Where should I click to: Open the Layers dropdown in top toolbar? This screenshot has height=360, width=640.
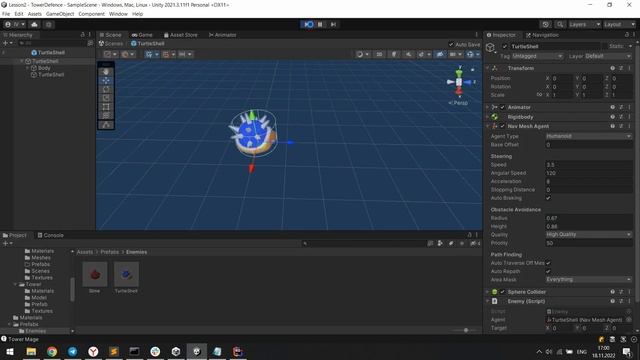click(x=584, y=24)
